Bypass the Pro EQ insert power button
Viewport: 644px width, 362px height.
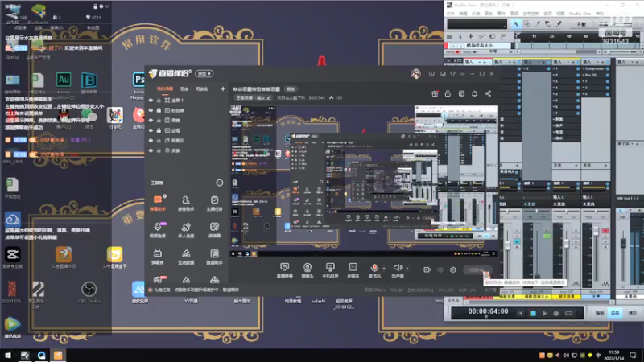(608, 75)
